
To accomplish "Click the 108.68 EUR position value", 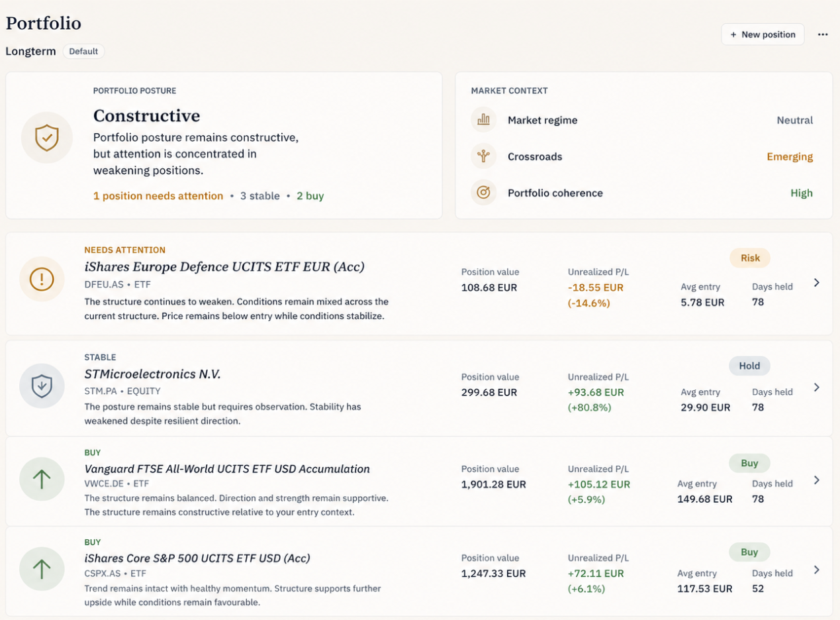I will pos(489,288).
